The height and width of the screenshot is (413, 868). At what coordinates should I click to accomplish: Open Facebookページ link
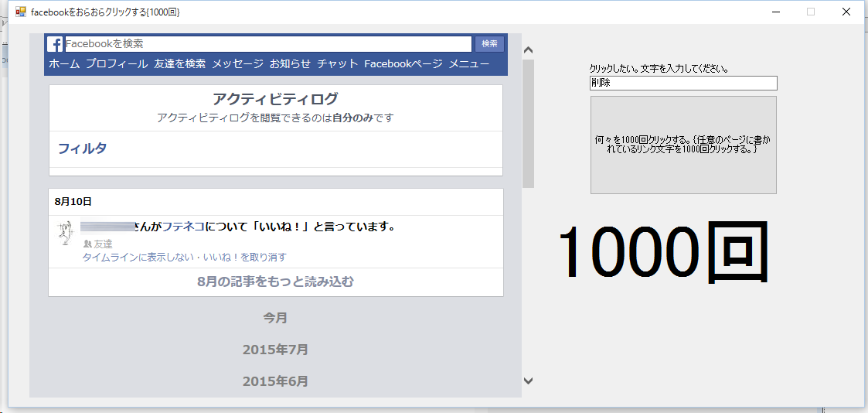(403, 63)
